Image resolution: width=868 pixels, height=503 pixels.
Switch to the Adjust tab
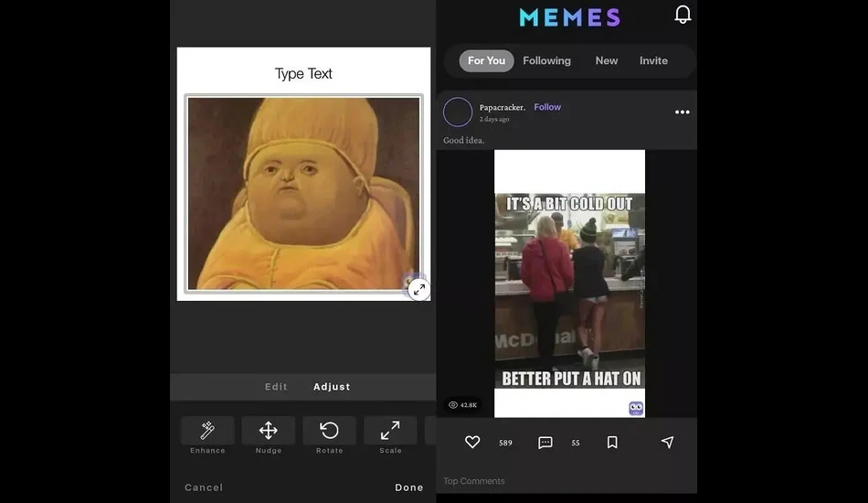click(332, 387)
